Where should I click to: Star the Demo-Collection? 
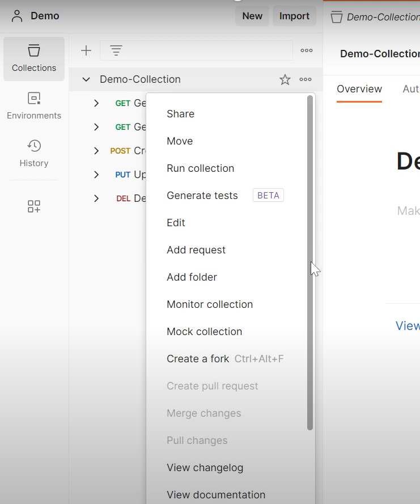coord(285,79)
